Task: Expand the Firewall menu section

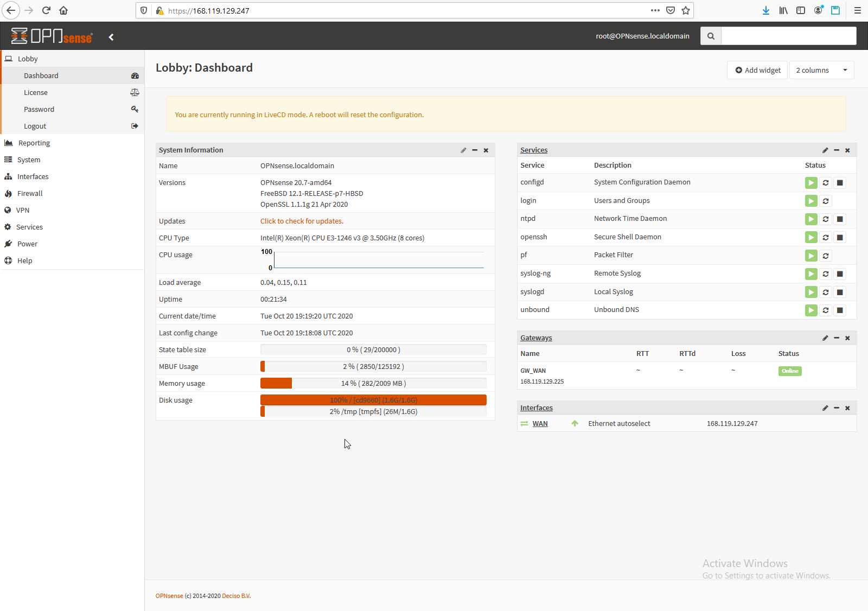Action: pos(30,194)
